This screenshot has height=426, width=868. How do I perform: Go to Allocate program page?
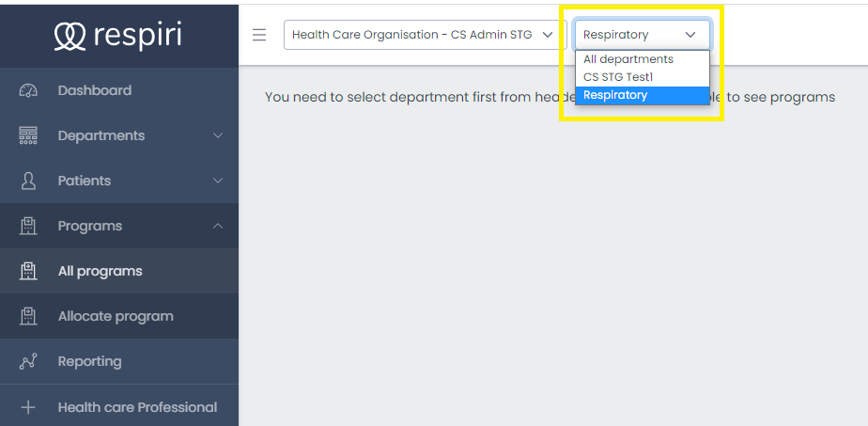pos(116,316)
